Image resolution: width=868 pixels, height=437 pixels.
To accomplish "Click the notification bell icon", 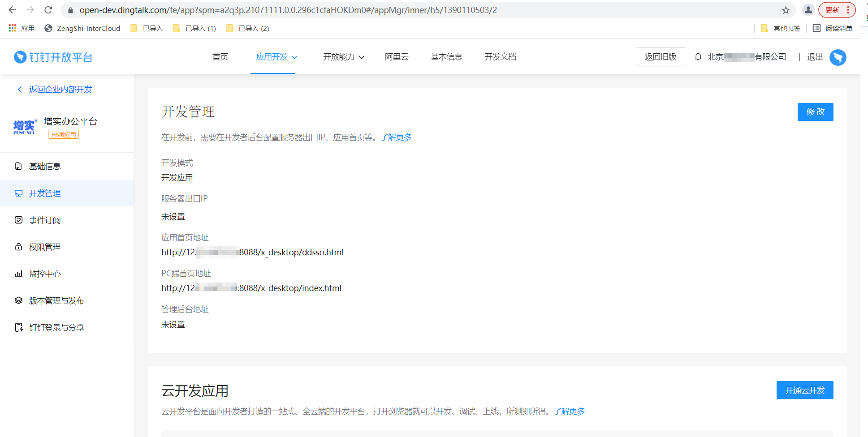I will pos(698,57).
